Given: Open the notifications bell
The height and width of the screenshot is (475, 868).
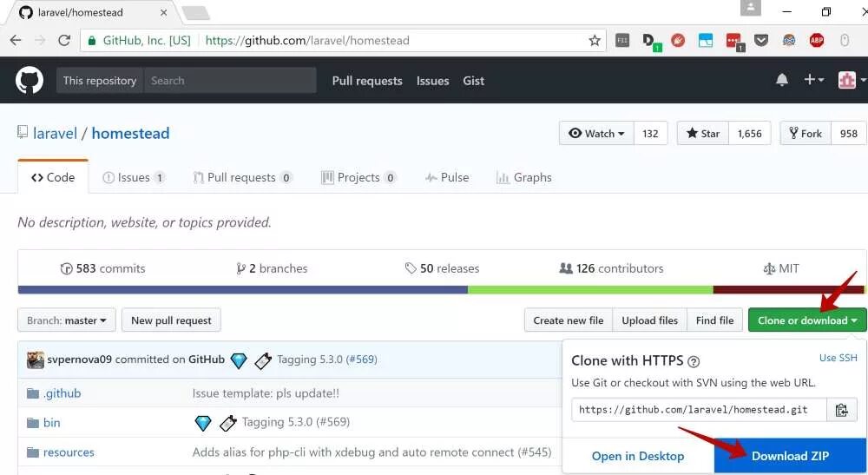Looking at the screenshot, I should (x=782, y=80).
